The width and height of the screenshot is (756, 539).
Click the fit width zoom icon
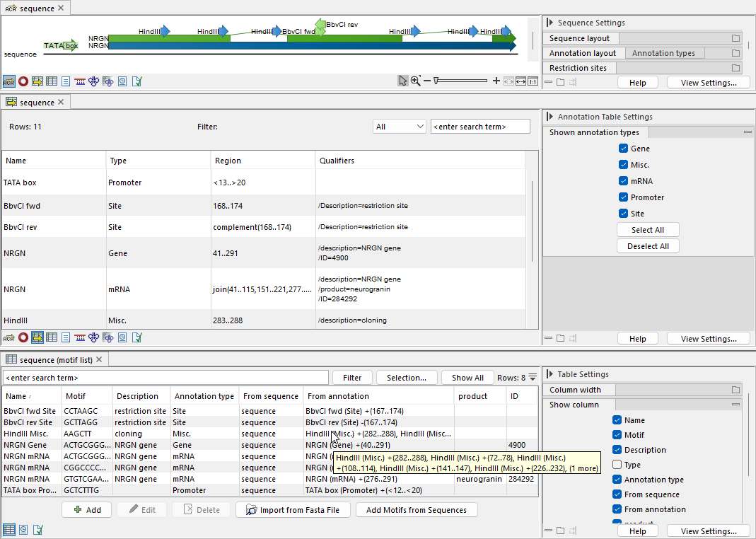(521, 81)
